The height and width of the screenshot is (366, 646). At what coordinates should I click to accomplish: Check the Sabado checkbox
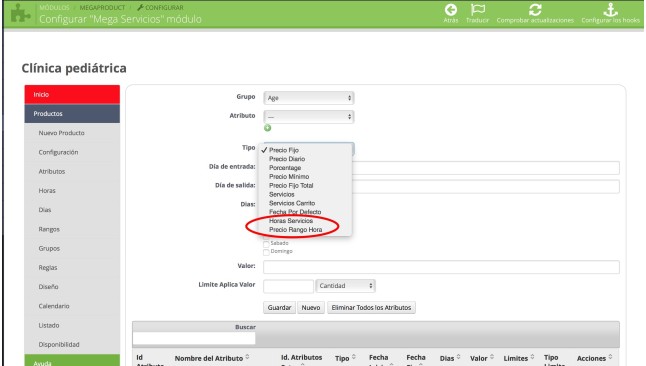pos(266,244)
